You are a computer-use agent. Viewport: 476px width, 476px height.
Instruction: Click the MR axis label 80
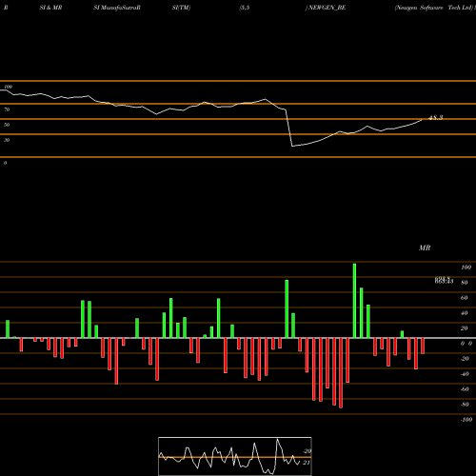point(465,283)
